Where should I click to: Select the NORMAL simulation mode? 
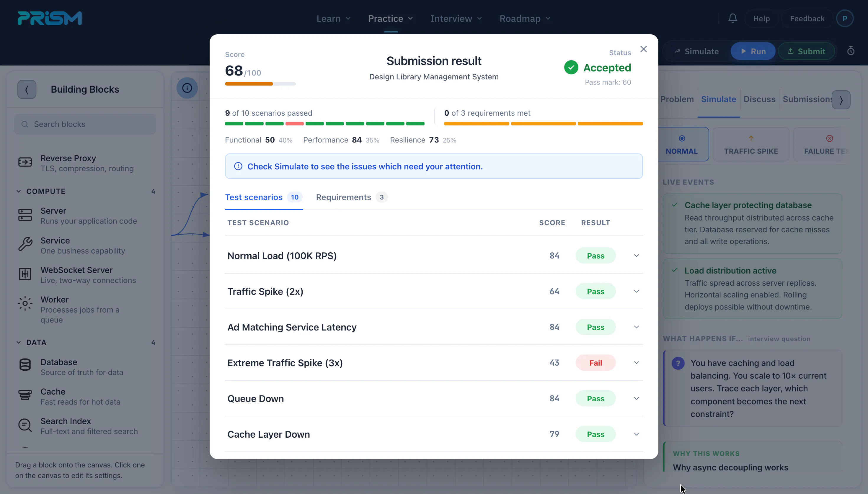pyautogui.click(x=682, y=144)
